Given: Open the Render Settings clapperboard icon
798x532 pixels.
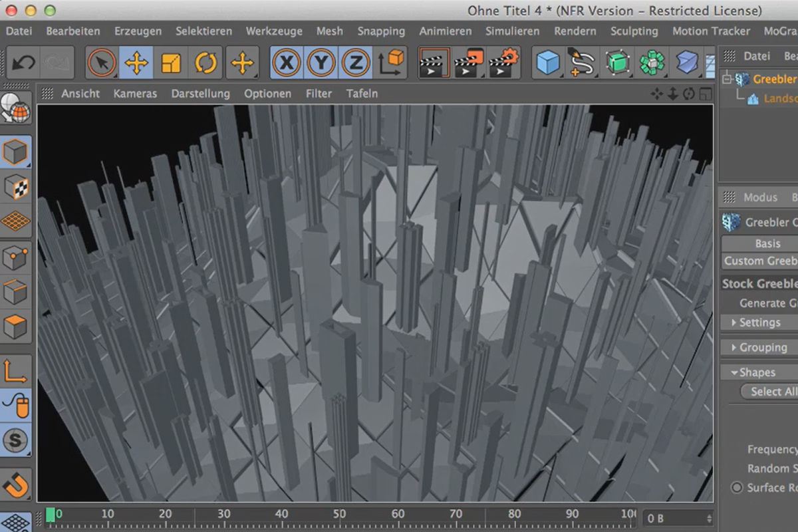Looking at the screenshot, I should click(x=503, y=63).
